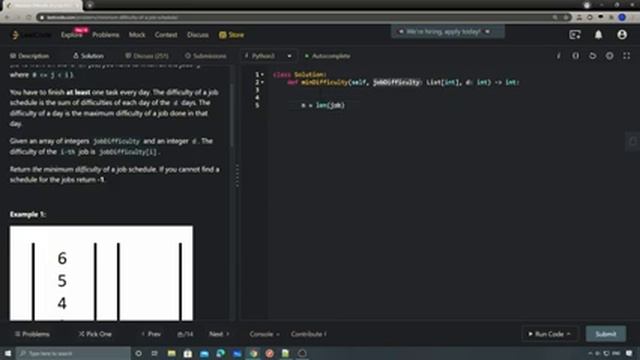Screen dimensions: 640x360
Task: Collapse code fold arrow on line 2
Action: (262, 82)
